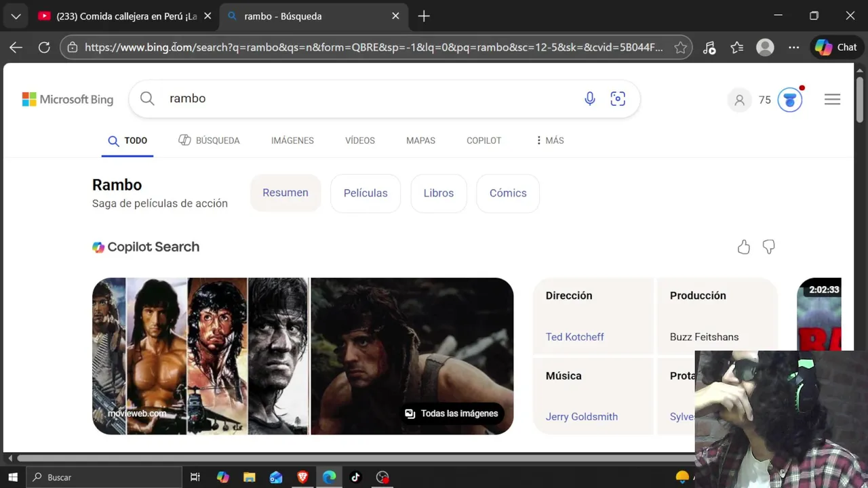Open the Bing hamburger menu

832,100
